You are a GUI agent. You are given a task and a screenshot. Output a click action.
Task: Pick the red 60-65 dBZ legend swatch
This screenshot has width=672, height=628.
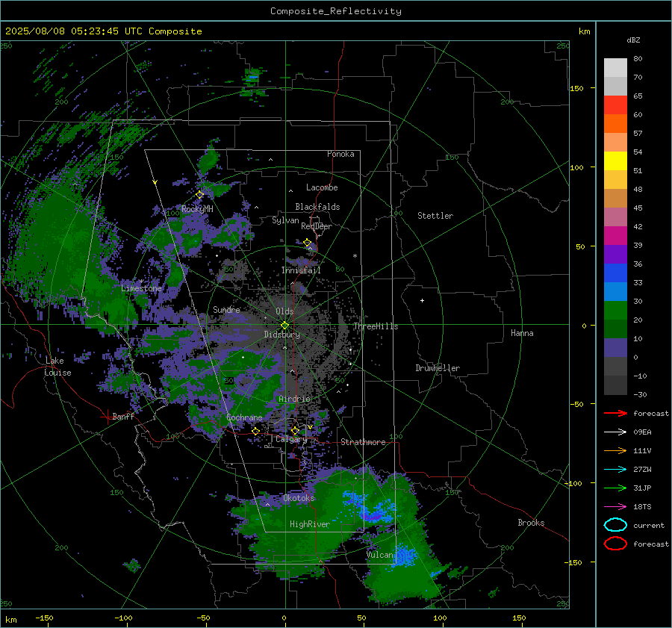[x=615, y=105]
